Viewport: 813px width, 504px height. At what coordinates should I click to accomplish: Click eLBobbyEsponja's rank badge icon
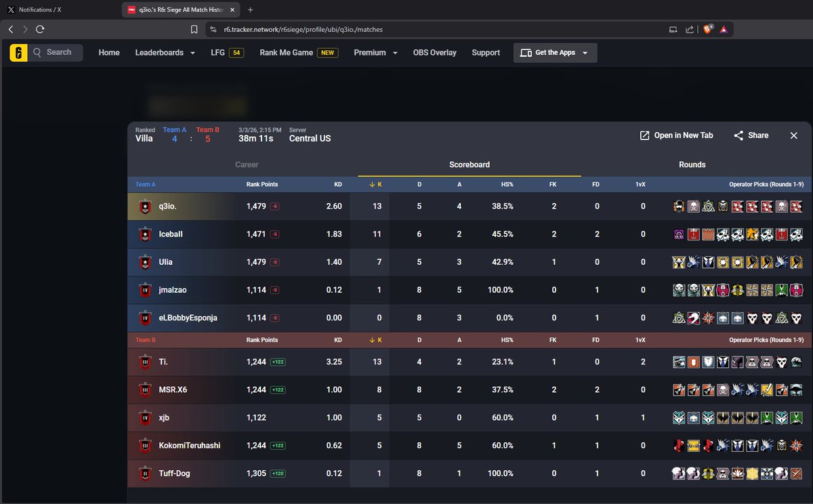(144, 318)
